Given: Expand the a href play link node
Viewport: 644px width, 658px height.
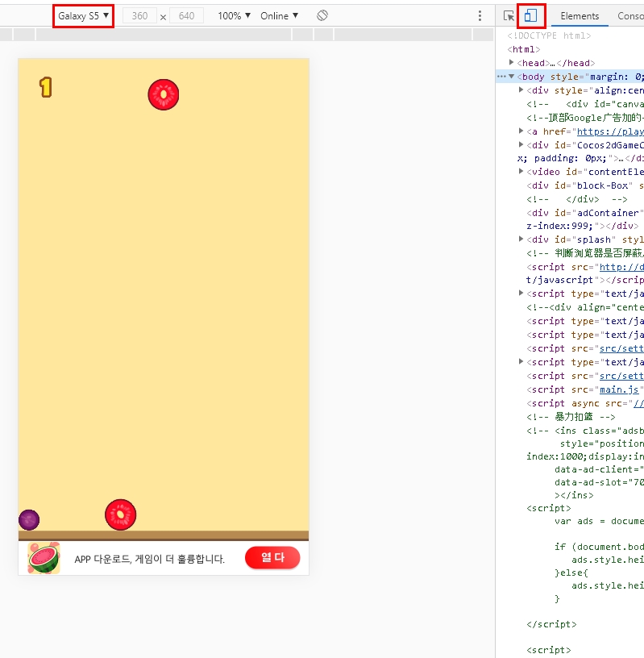Looking at the screenshot, I should tap(521, 131).
